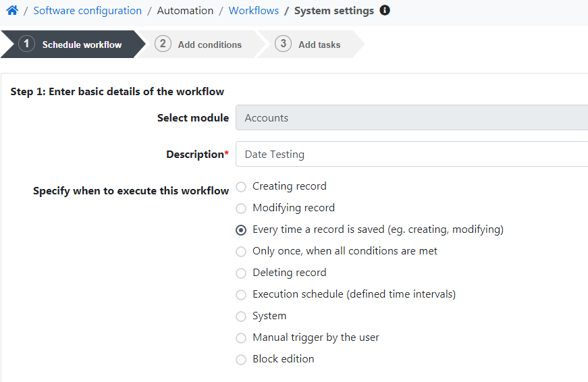Screen dimensions: 588x382
Task: Focus the Description field with Date Testing
Action: point(412,154)
